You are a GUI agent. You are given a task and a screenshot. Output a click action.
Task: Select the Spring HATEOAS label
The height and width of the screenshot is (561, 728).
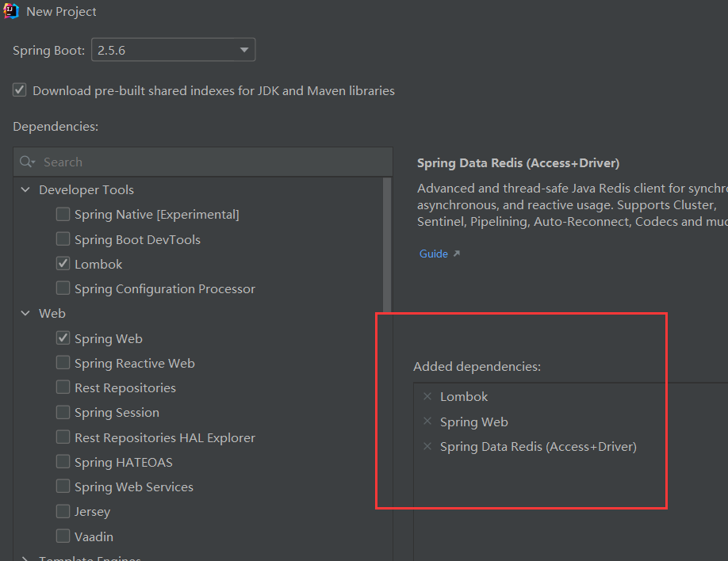[124, 463]
